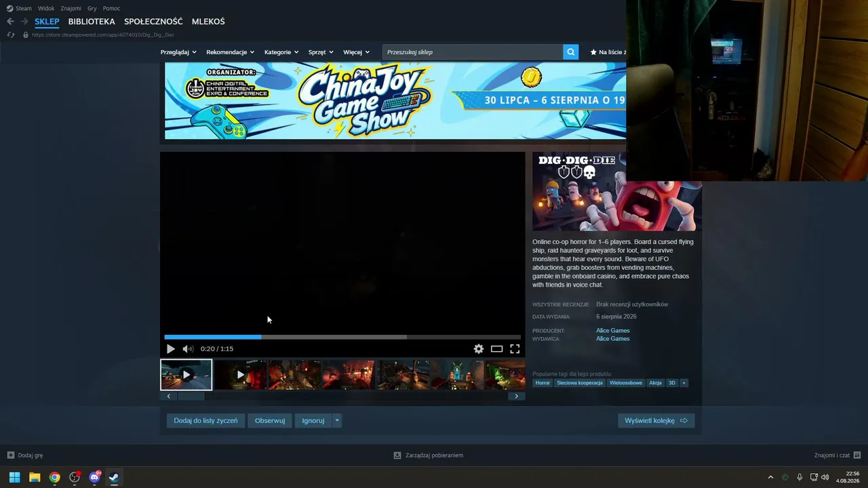This screenshot has width=868, height=488.
Task: Seek on the video progress bar
Action: (x=342, y=337)
